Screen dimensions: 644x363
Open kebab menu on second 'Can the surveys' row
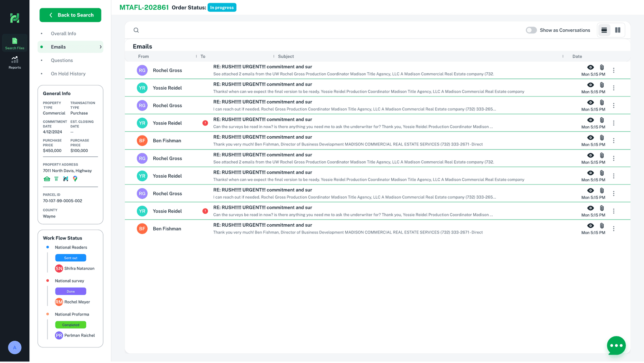pyautogui.click(x=613, y=211)
